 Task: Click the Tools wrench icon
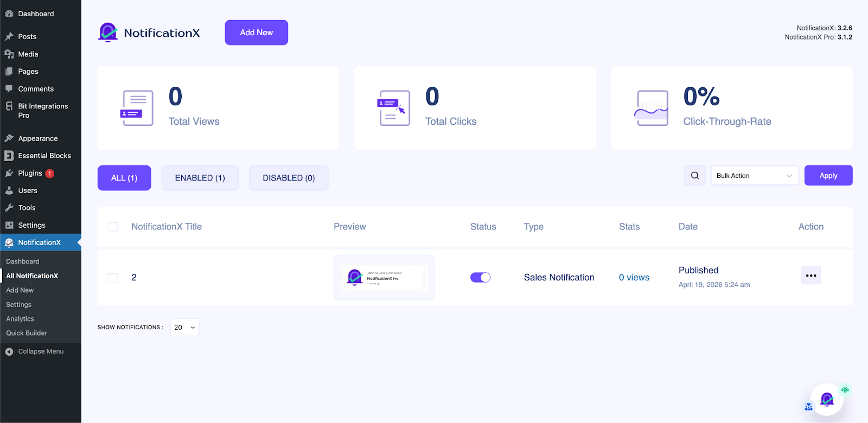(9, 208)
